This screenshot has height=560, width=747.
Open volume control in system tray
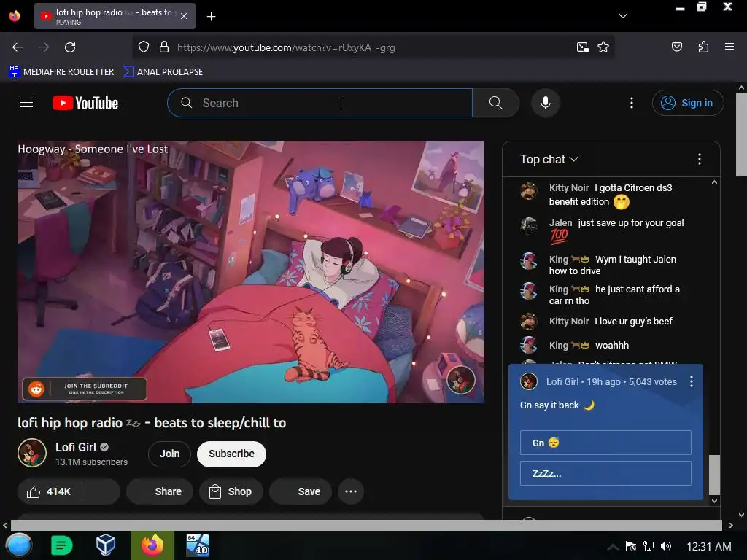(x=666, y=546)
